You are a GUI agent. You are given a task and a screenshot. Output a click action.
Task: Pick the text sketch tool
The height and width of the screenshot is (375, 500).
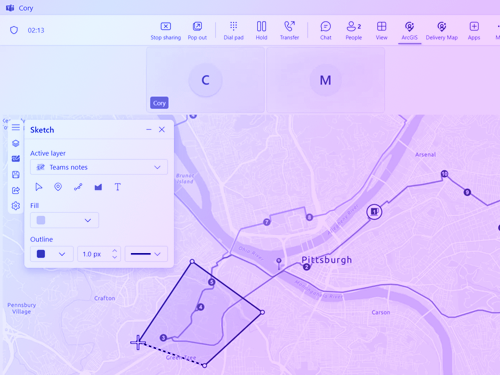point(118,187)
